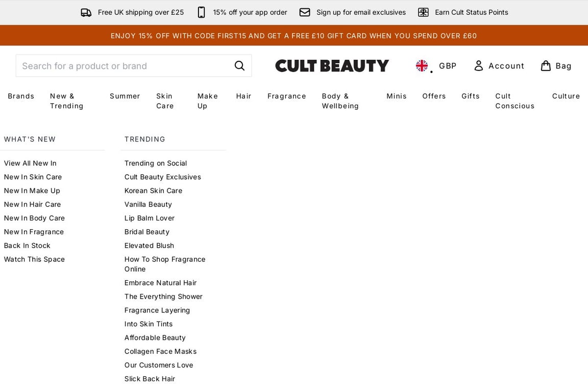Open 15% off your app order link
The width and height of the screenshot is (588, 392).
[x=250, y=12]
